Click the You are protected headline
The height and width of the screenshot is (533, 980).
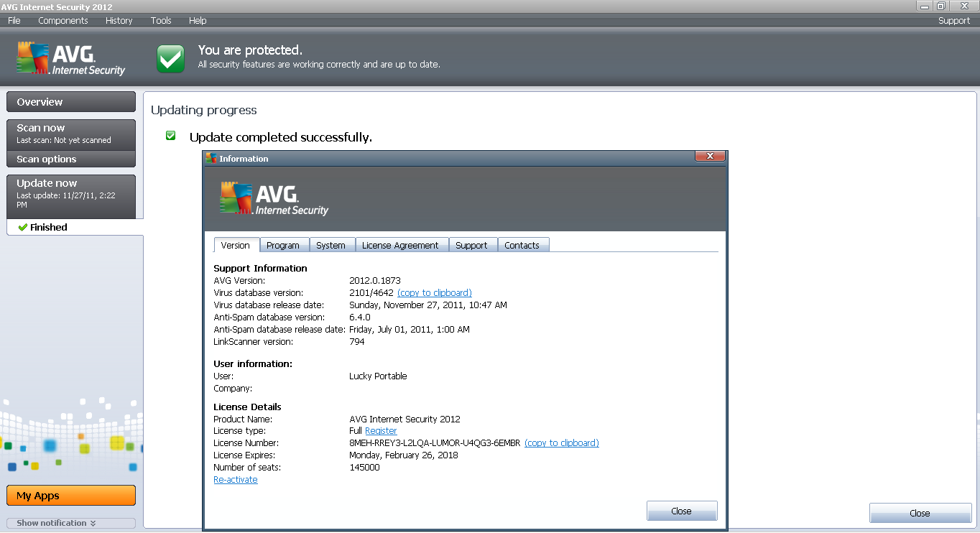(x=250, y=50)
